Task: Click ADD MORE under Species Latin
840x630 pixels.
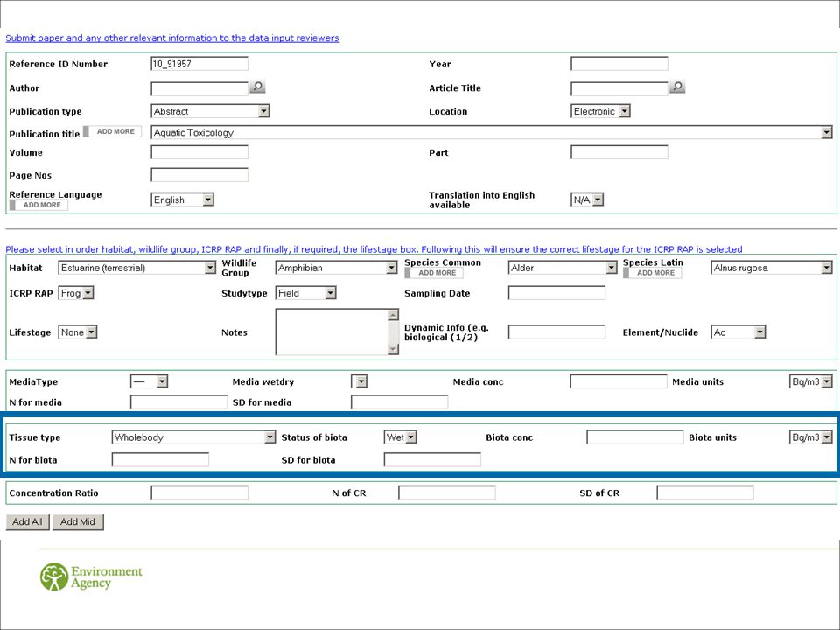Action: (x=653, y=273)
